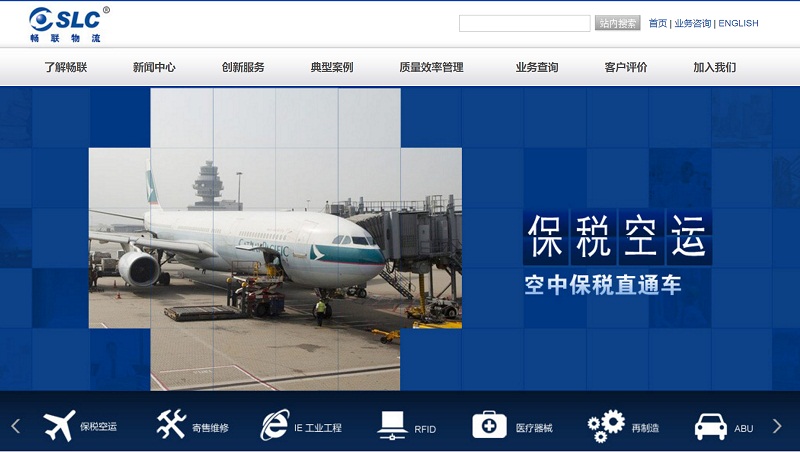Click the car icon for ABU

pos(711,426)
